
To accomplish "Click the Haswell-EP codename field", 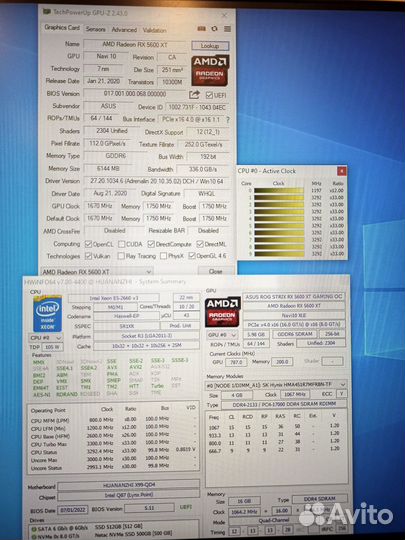I will pyautogui.click(x=126, y=316).
